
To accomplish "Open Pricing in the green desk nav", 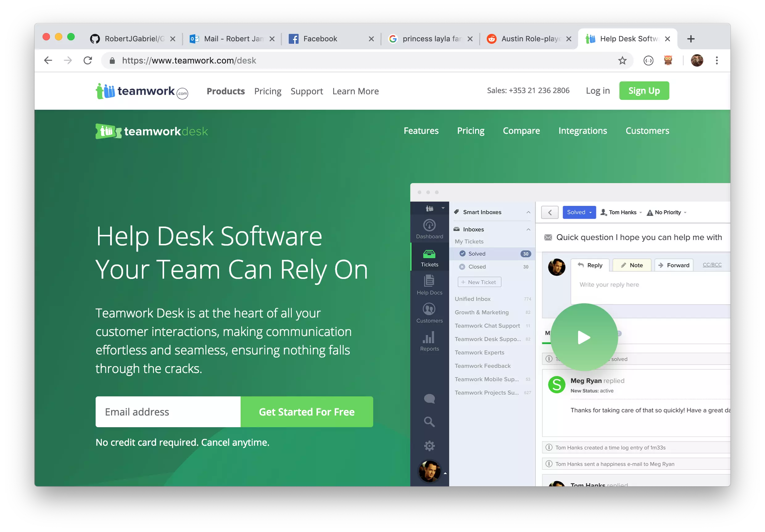I will tap(470, 130).
